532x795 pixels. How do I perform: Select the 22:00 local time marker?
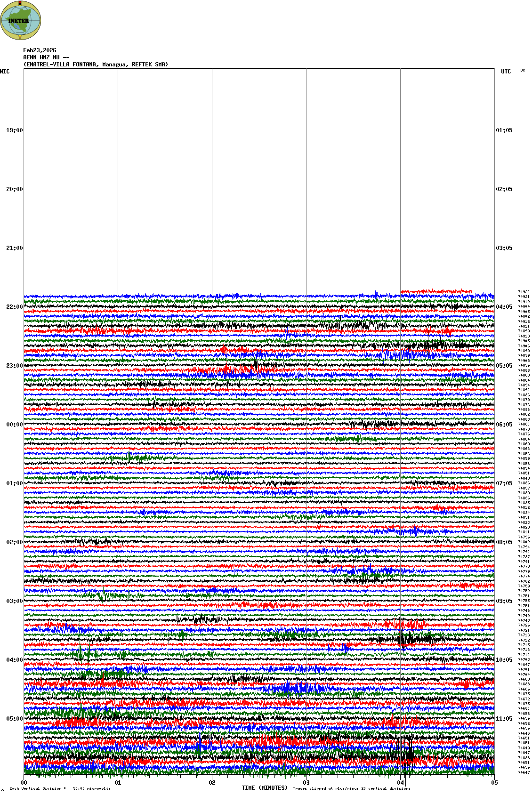[14, 307]
